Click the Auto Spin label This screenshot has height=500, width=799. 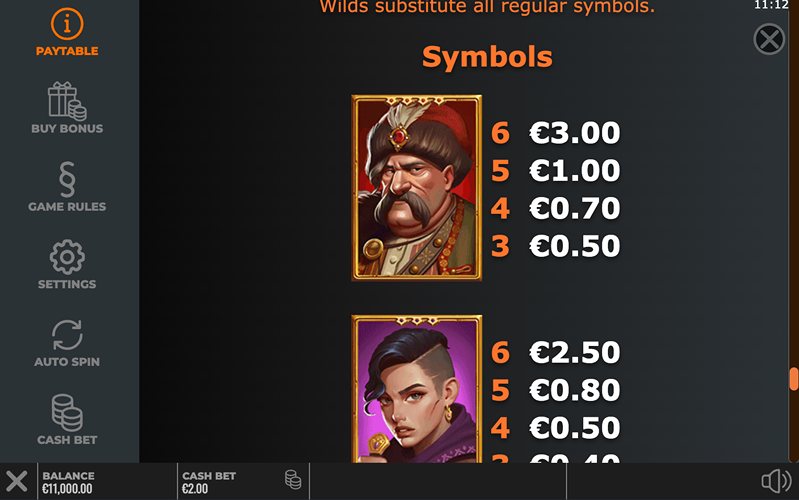click(x=67, y=362)
